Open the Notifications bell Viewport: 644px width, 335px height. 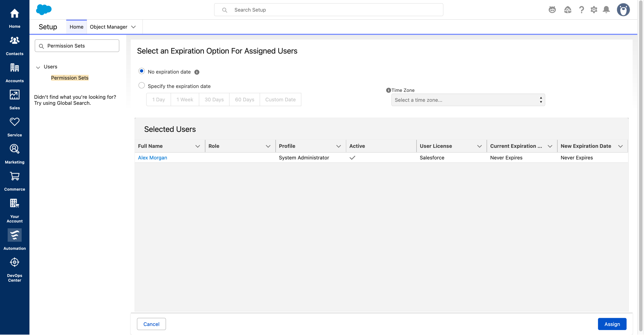click(x=606, y=10)
